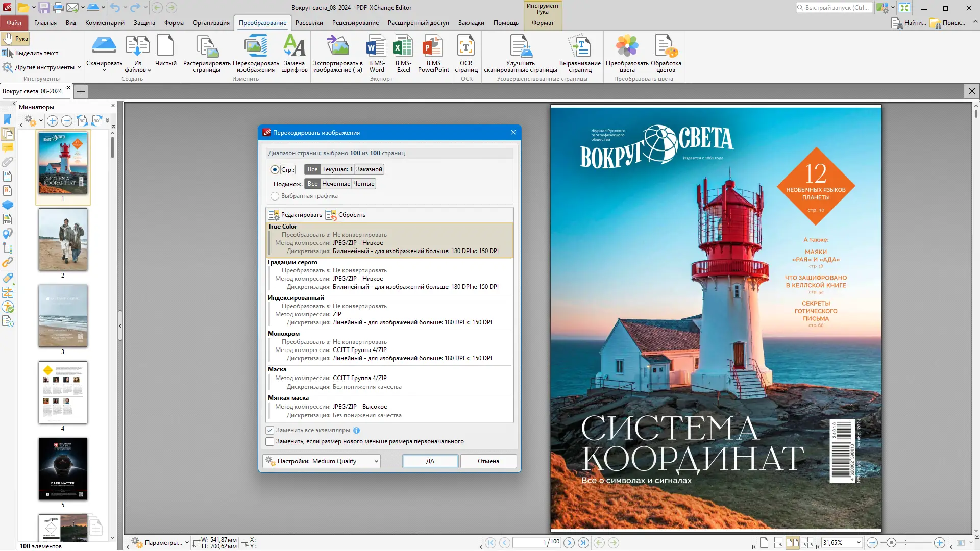This screenshot has width=980, height=551.
Task: Launch the Замена шрифтов tool
Action: (295, 54)
